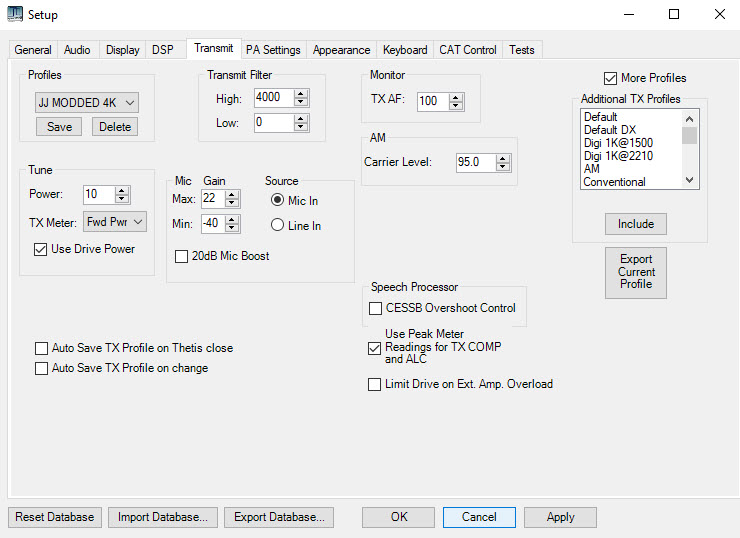Screen dimensions: 740x538
Task: Switch to the PA Settings tab
Action: coord(273,50)
